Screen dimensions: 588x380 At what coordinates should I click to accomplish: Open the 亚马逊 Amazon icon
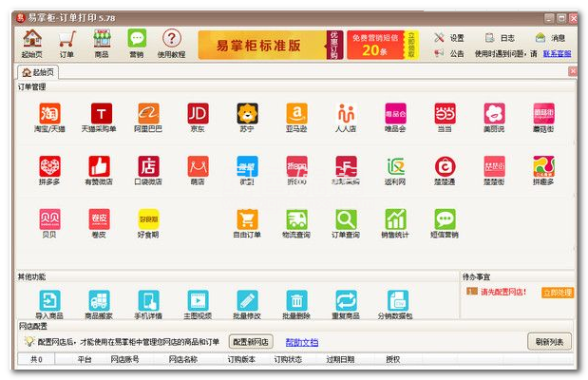(x=296, y=114)
